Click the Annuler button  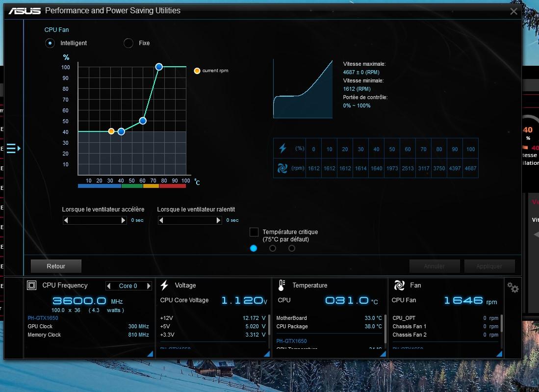coord(435,266)
